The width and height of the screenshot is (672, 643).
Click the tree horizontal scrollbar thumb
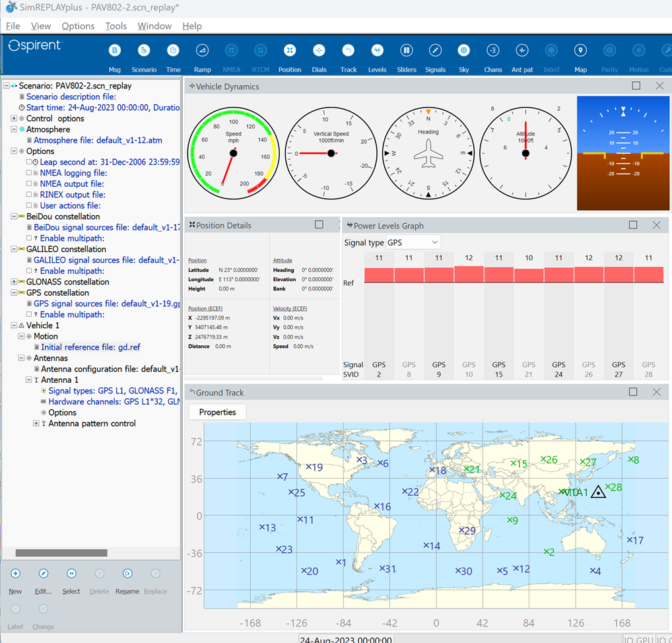pyautogui.click(x=61, y=553)
